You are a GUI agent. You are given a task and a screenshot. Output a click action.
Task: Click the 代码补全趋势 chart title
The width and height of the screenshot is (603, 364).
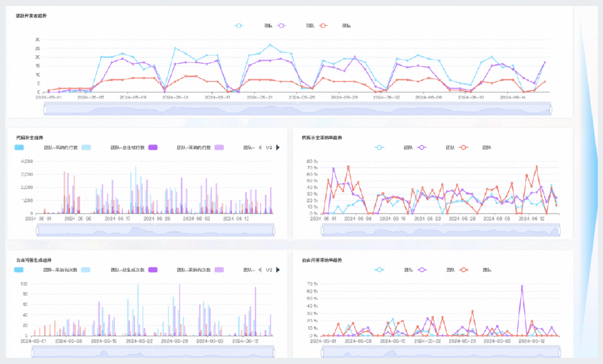pos(29,138)
